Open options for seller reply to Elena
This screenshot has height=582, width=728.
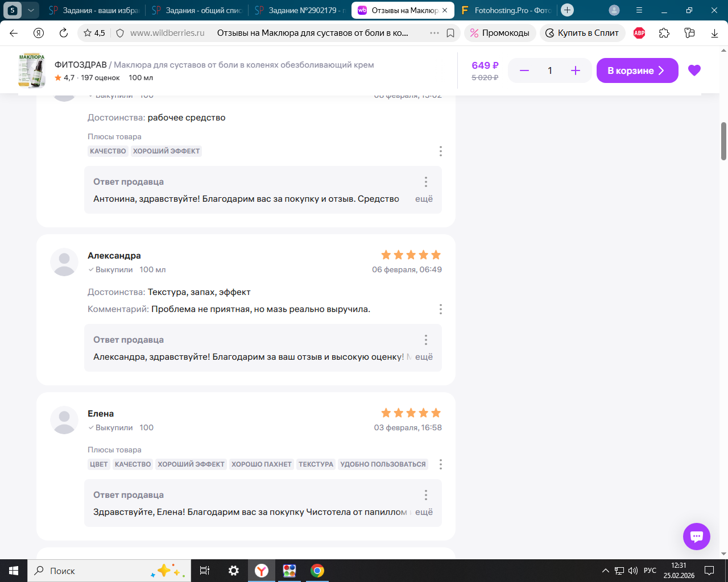click(426, 495)
